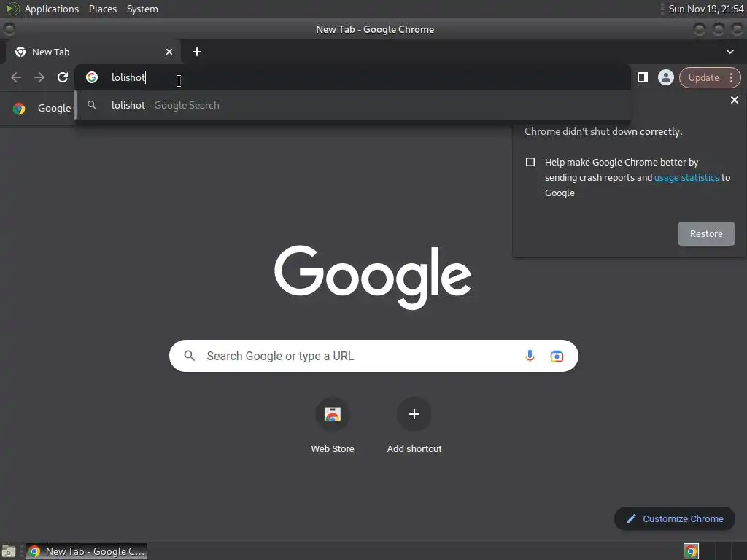Image resolution: width=747 pixels, height=560 pixels.
Task: Open the Chrome three-dot menu
Action: 731,77
